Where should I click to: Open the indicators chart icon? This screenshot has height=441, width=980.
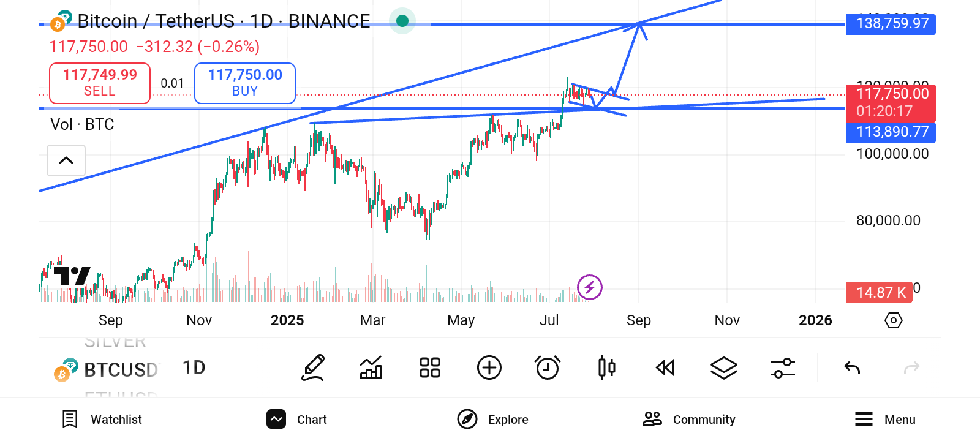371,367
